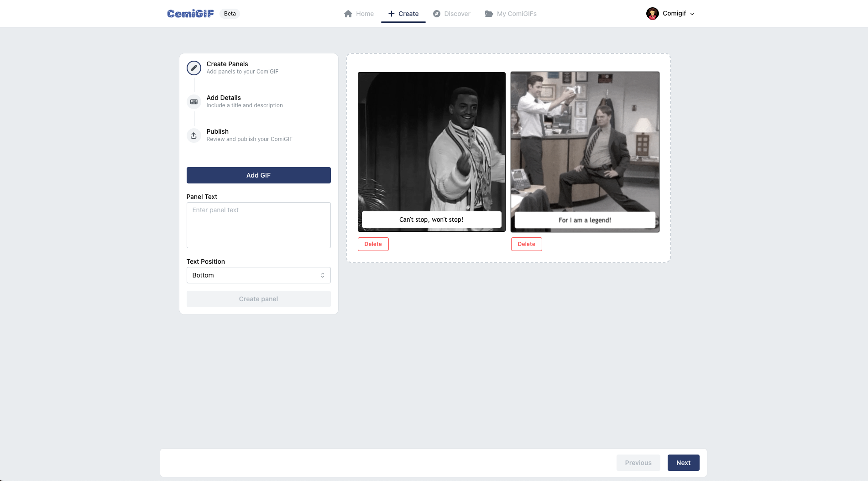Click the Beta badge
The height and width of the screenshot is (481, 868).
230,14
